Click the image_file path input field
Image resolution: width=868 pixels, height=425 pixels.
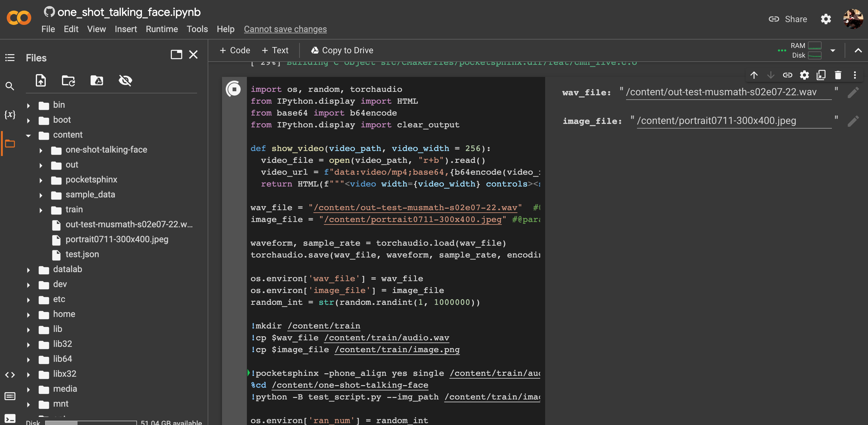(x=734, y=121)
